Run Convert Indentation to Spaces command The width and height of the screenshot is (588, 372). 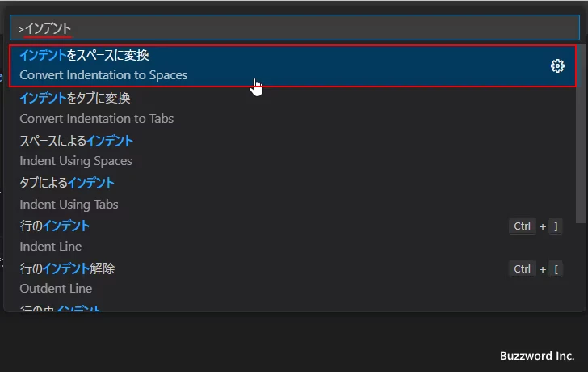(242, 66)
